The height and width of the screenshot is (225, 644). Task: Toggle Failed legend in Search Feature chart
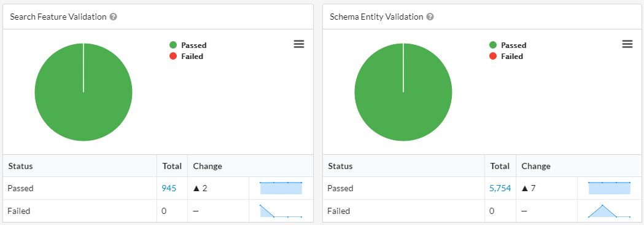point(187,57)
